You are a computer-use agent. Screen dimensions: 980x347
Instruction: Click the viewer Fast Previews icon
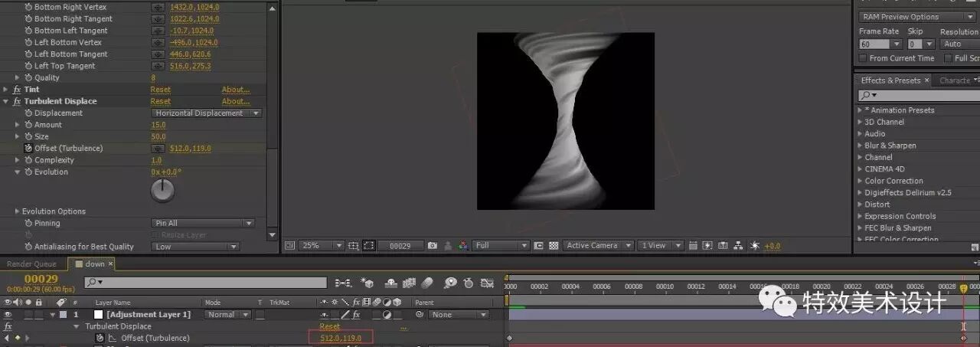707,246
